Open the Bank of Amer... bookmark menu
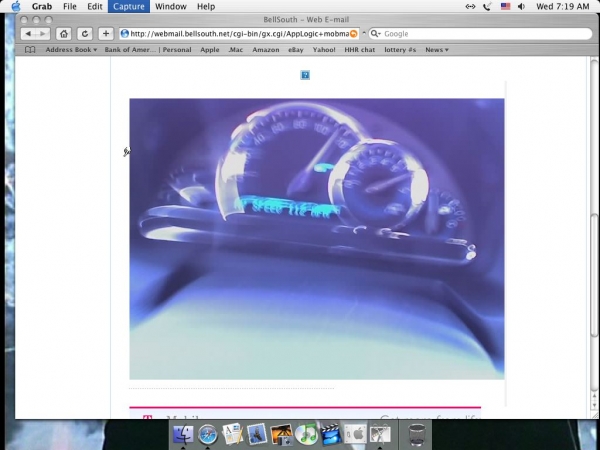 click(130, 49)
